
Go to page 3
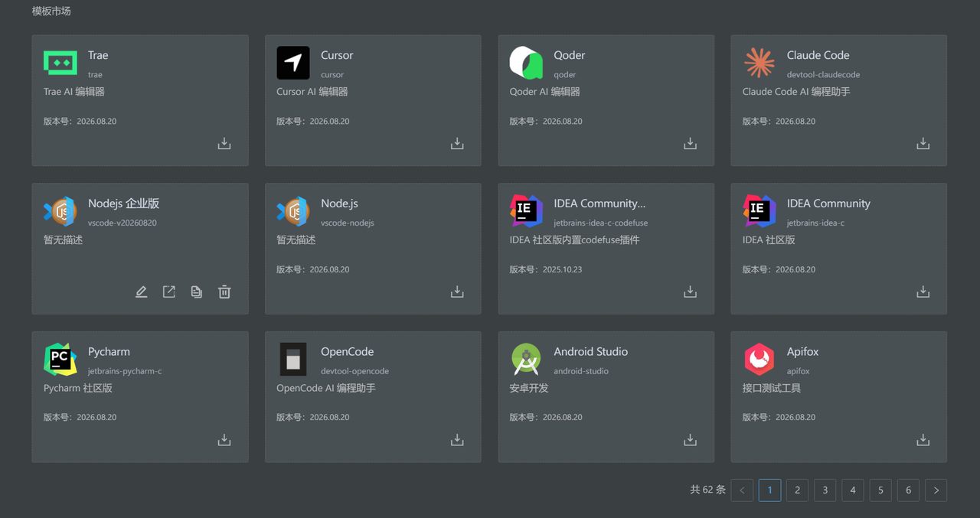click(x=825, y=490)
